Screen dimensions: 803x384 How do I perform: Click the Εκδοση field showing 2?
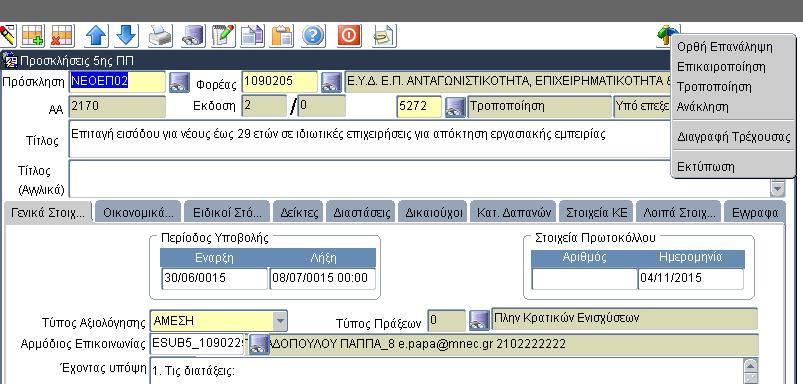(x=264, y=106)
